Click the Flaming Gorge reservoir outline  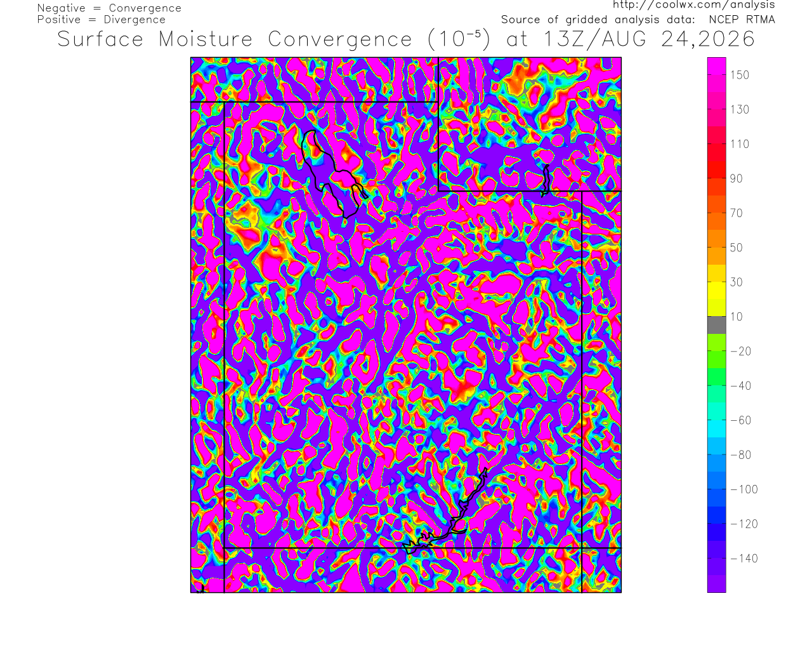pyautogui.click(x=546, y=180)
